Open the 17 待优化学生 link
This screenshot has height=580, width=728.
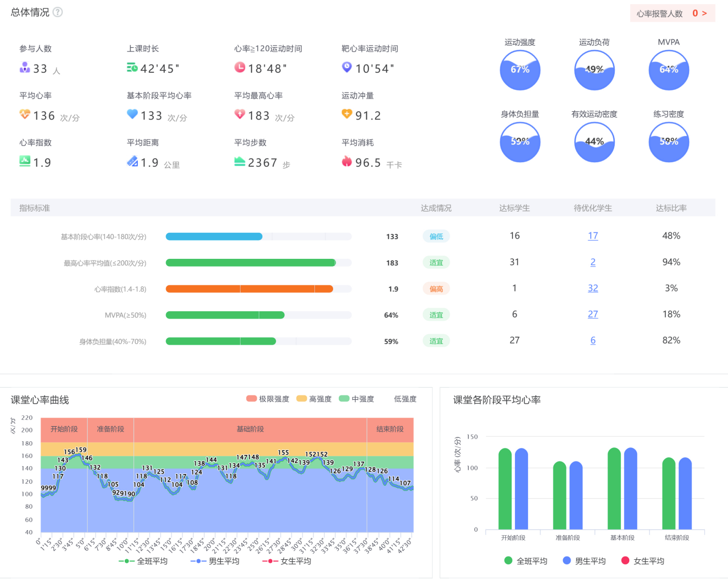tap(593, 236)
